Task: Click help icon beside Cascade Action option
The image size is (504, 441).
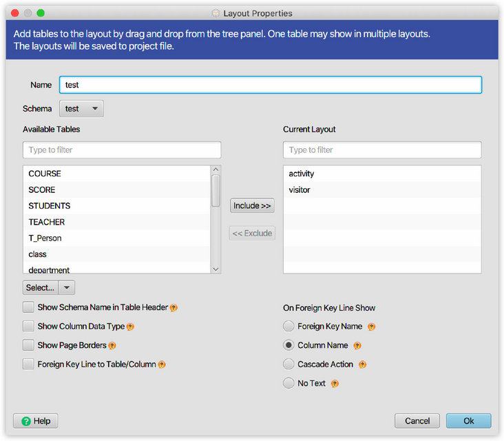Action: point(362,365)
